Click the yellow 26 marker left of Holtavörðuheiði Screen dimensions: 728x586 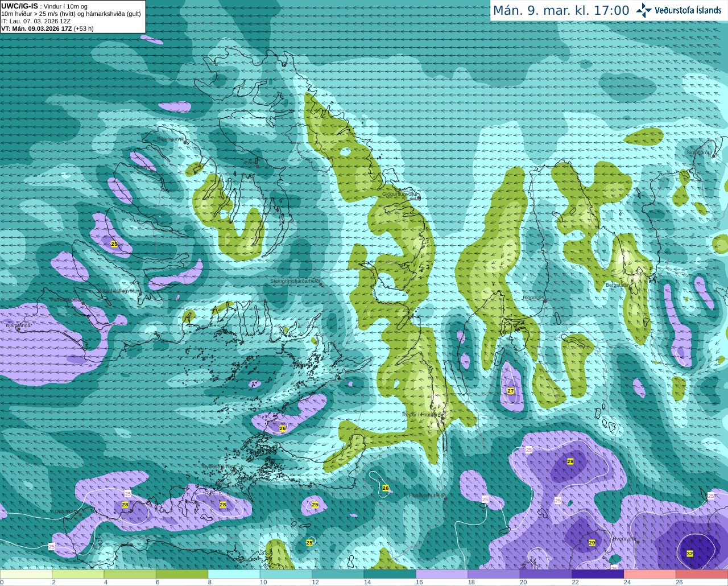coord(386,488)
